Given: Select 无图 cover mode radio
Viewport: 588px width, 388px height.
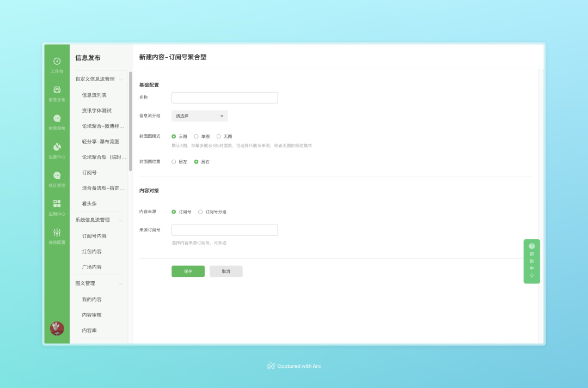Looking at the screenshot, I should (219, 137).
